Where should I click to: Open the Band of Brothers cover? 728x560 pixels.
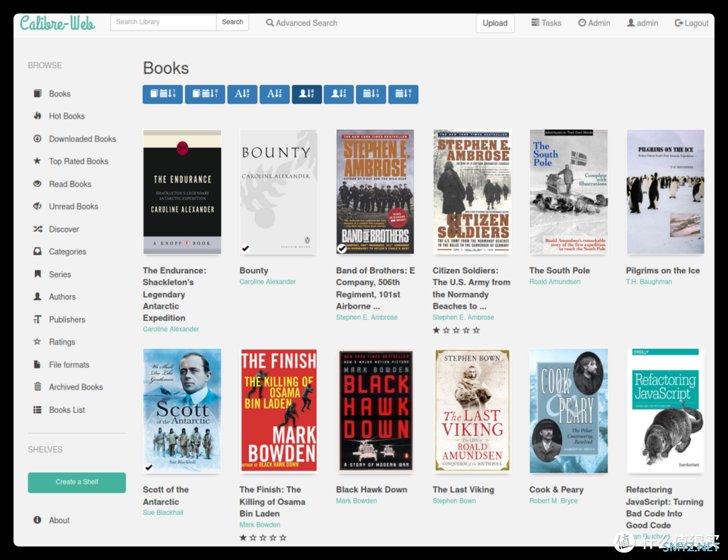[375, 192]
